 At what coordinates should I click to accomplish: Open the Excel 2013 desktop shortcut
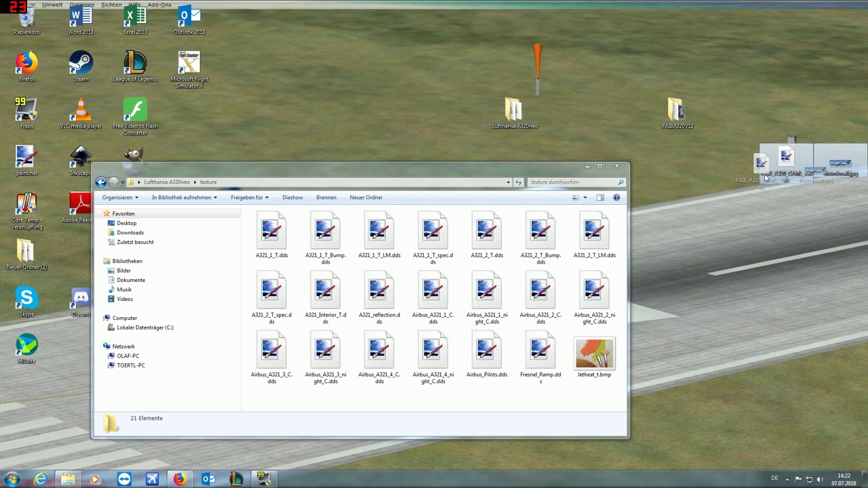[x=135, y=20]
